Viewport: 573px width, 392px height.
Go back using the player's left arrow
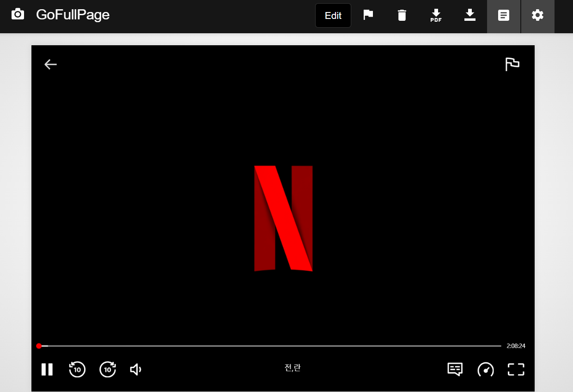(x=50, y=65)
